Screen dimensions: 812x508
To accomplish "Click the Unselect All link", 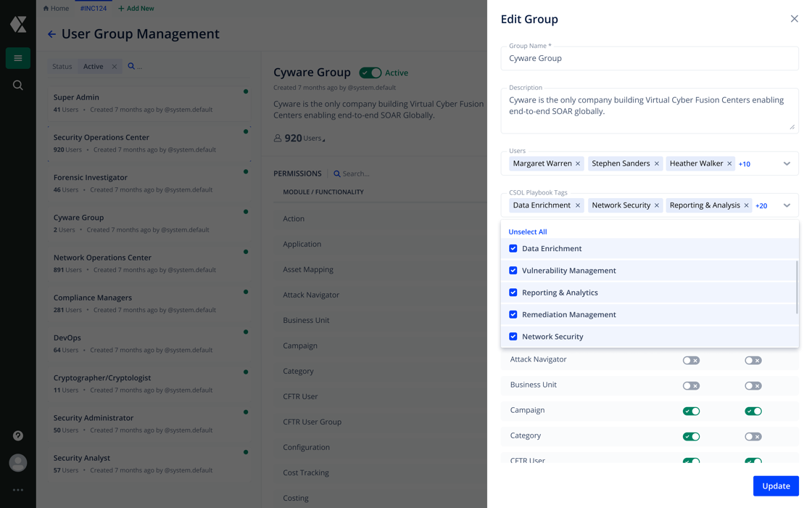I will [528, 232].
